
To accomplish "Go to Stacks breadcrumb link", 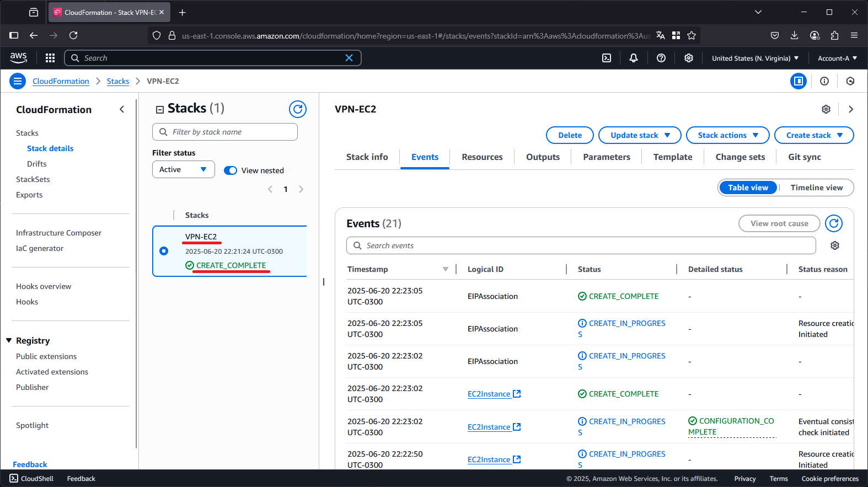I will click(118, 81).
